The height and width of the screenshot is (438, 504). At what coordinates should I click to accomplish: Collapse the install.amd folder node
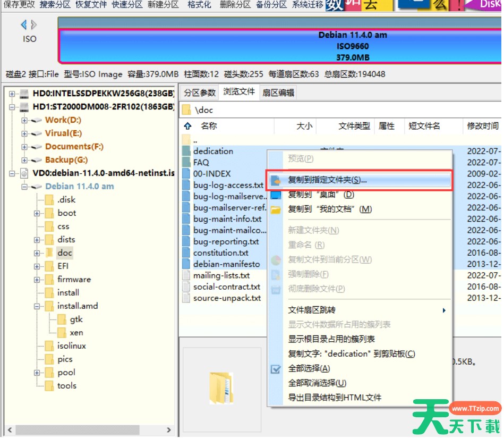click(37, 306)
